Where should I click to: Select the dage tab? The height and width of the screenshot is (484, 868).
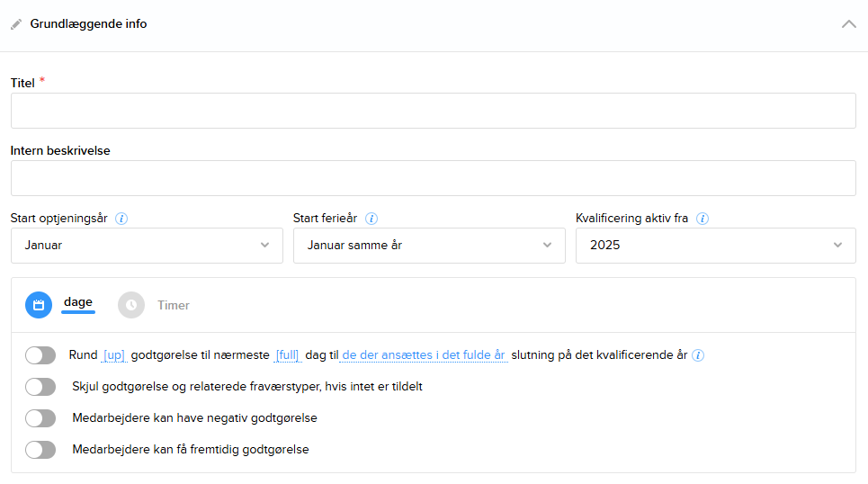(x=78, y=302)
